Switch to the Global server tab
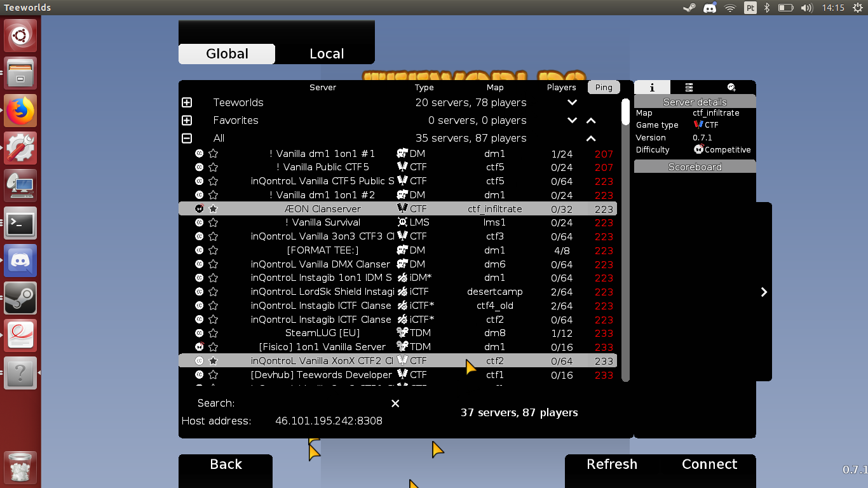This screenshot has height=488, width=868. point(227,54)
